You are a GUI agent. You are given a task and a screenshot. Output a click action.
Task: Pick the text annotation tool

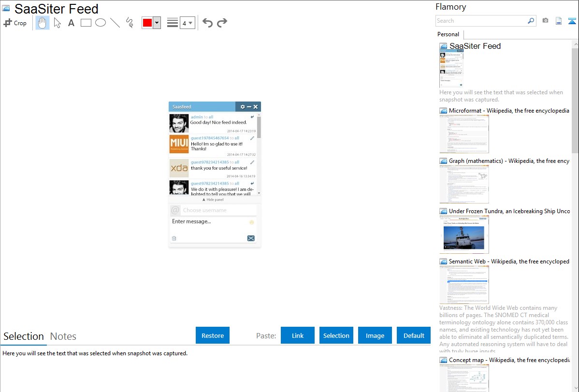pyautogui.click(x=71, y=23)
